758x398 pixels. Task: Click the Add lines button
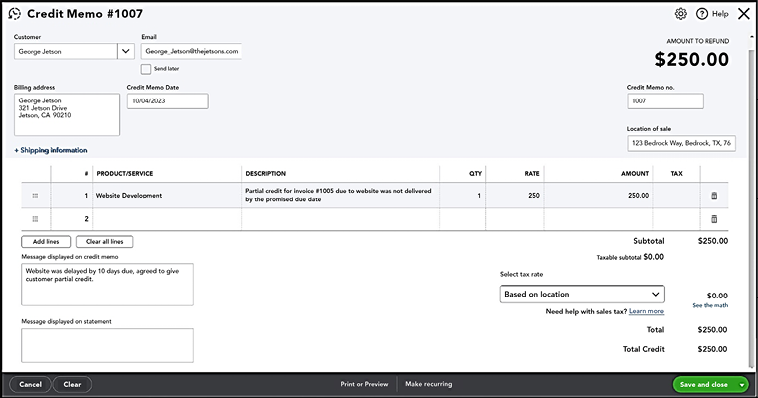[46, 241]
